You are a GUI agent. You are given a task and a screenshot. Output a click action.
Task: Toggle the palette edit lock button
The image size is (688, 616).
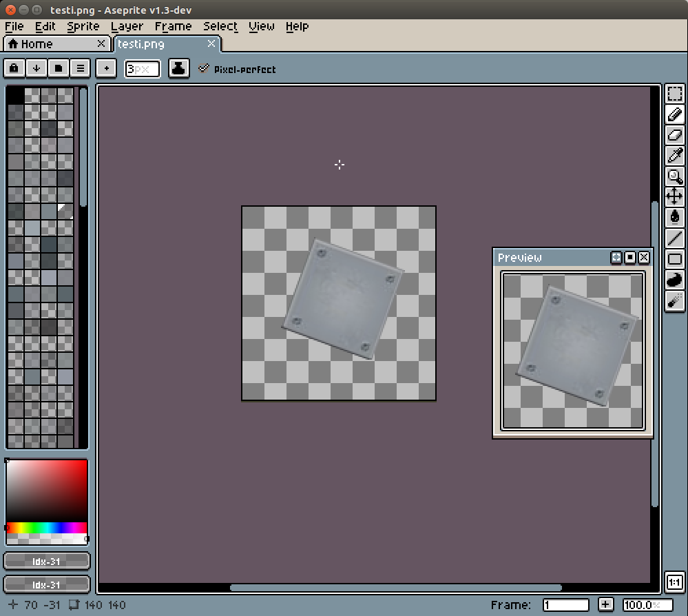click(14, 68)
